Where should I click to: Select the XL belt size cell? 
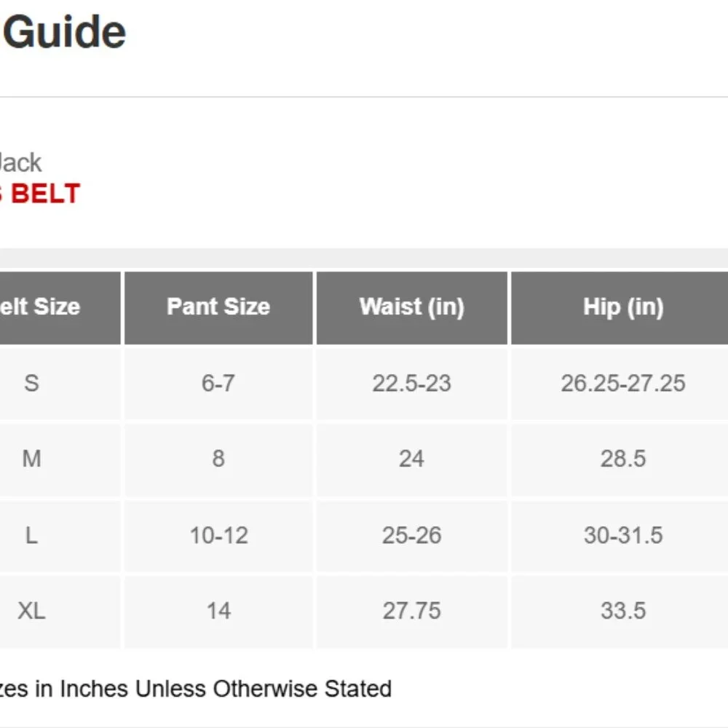tap(60, 611)
